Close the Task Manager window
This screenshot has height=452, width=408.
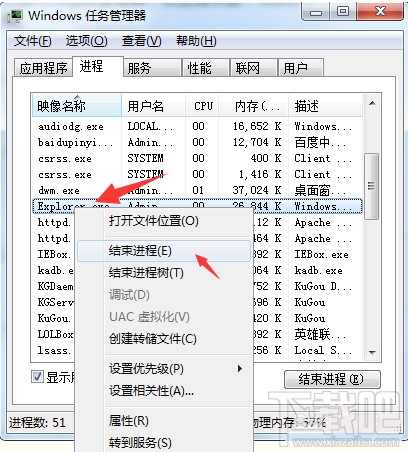point(380,12)
